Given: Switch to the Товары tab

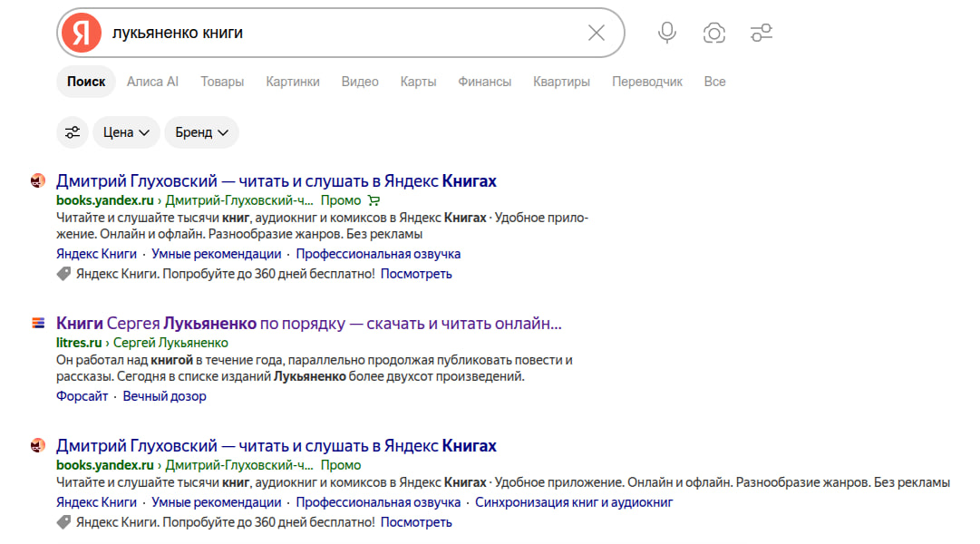Looking at the screenshot, I should point(222,82).
